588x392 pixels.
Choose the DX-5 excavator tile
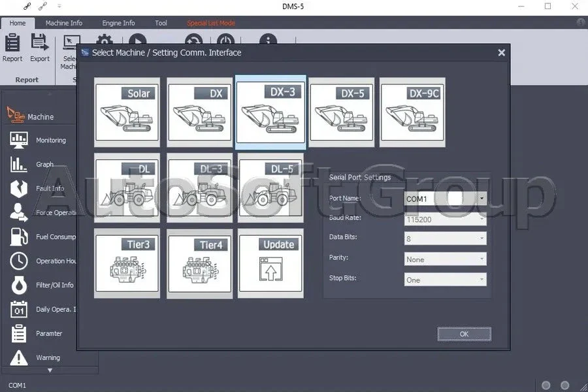click(342, 110)
